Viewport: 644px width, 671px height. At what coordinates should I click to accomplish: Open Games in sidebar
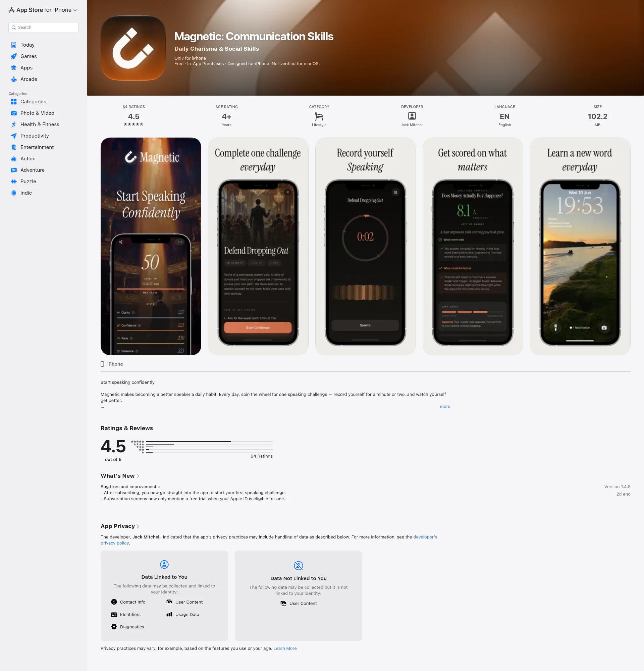tap(44, 56)
